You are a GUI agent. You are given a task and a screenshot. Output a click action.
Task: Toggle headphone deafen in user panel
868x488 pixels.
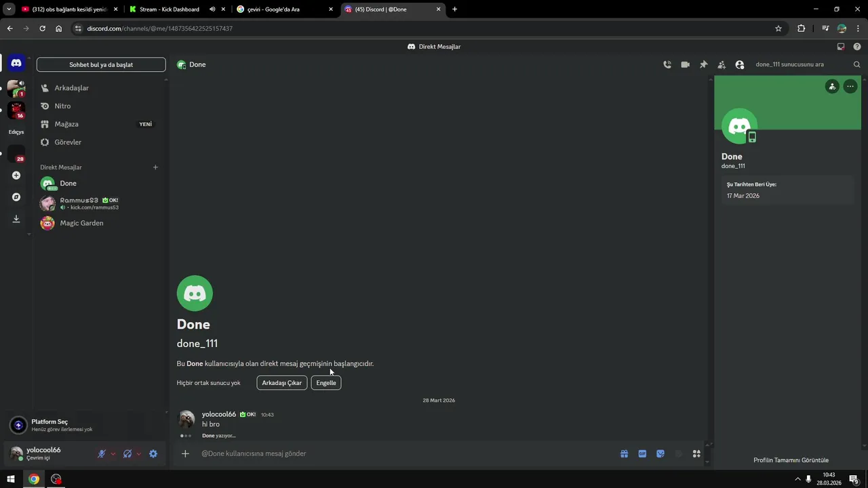pyautogui.click(x=127, y=454)
